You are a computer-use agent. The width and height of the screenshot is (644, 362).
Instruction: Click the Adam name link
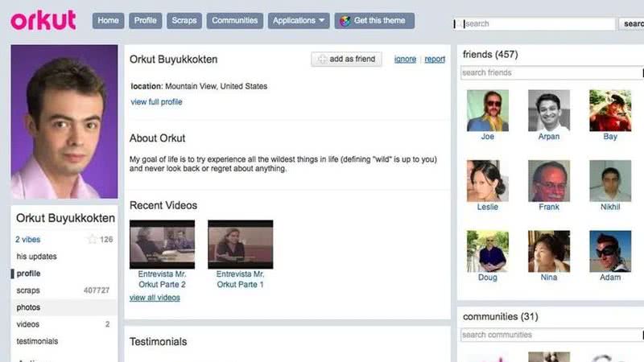click(610, 278)
